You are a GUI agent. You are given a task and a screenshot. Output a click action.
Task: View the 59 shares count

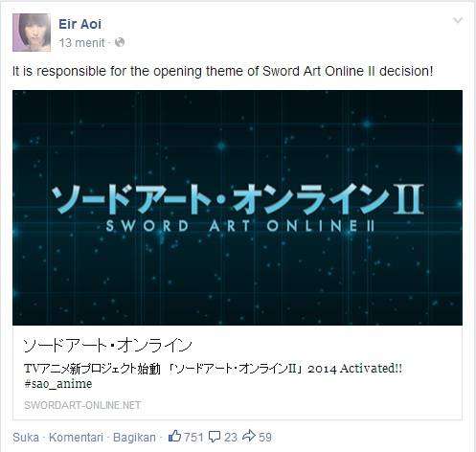click(x=265, y=437)
